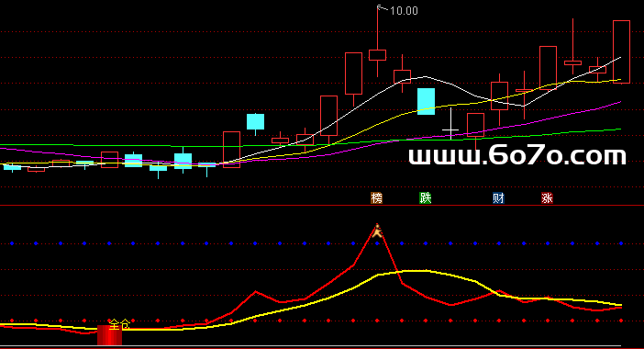Click the green 跌 marker icon
Screen dimensions: 644x349
(425, 198)
